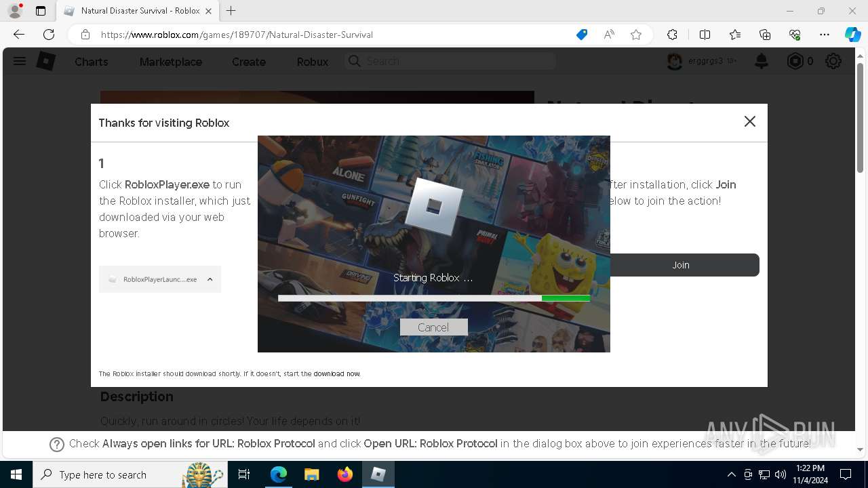Open Roblox notifications bell
The height and width of the screenshot is (488, 868).
pos(762,62)
